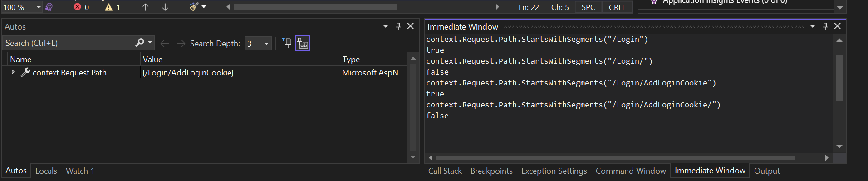Image resolution: width=868 pixels, height=181 pixels.
Task: Switch to the Locals tab
Action: 46,171
